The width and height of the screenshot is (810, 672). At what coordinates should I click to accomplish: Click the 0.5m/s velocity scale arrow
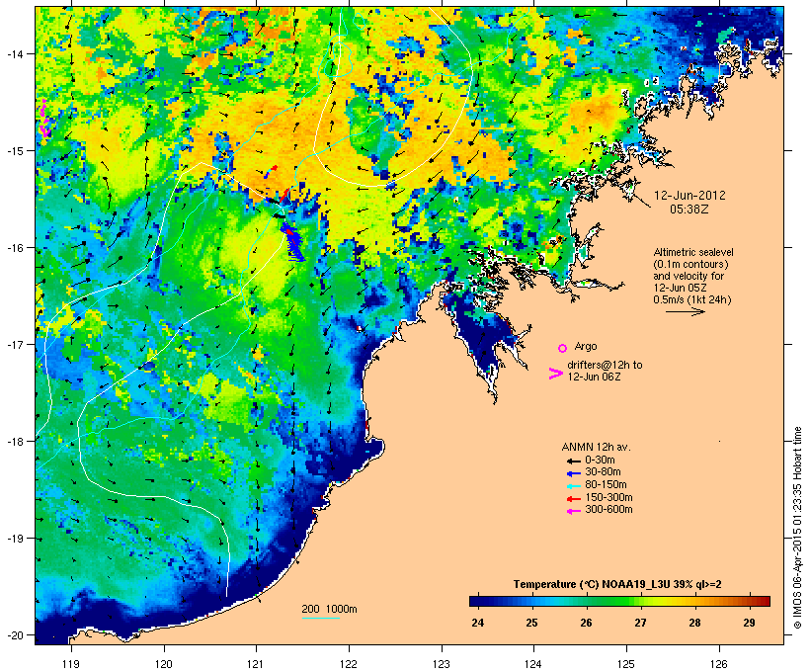[685, 311]
